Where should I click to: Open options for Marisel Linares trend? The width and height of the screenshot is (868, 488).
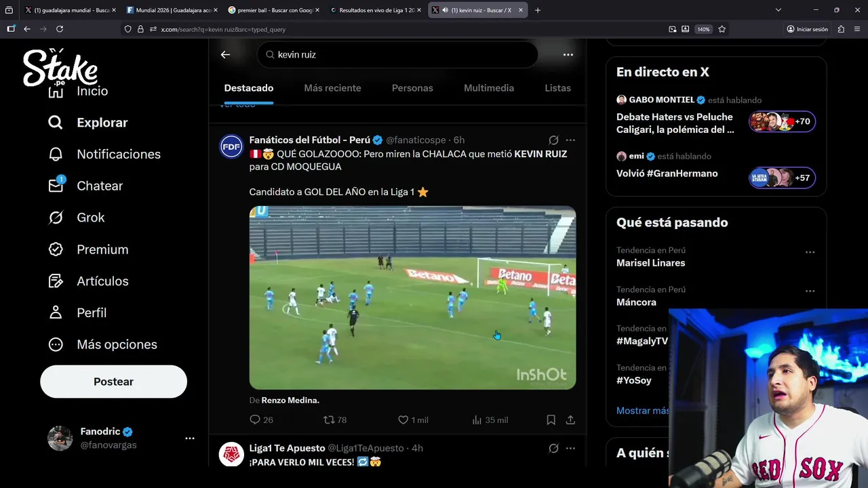click(810, 252)
